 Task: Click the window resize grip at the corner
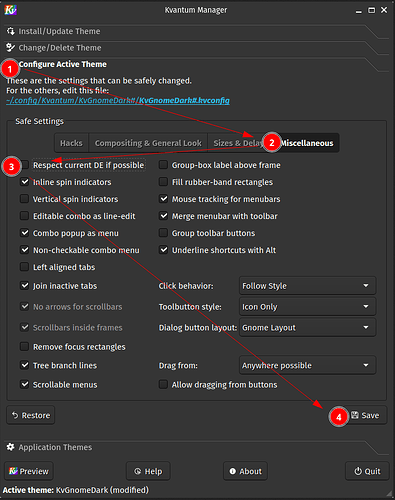(x=390, y=494)
